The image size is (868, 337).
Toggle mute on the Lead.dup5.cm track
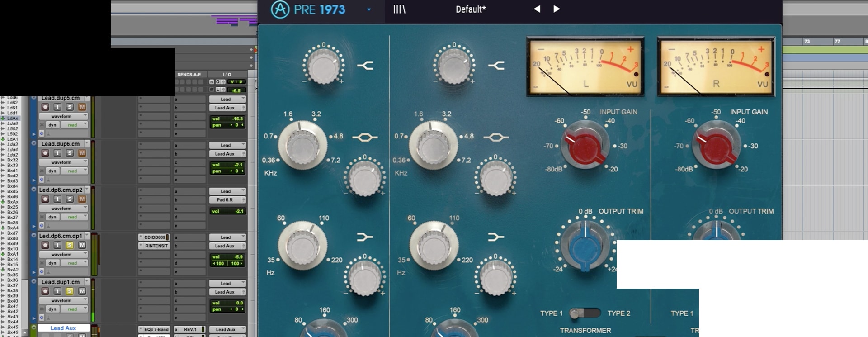[82, 107]
